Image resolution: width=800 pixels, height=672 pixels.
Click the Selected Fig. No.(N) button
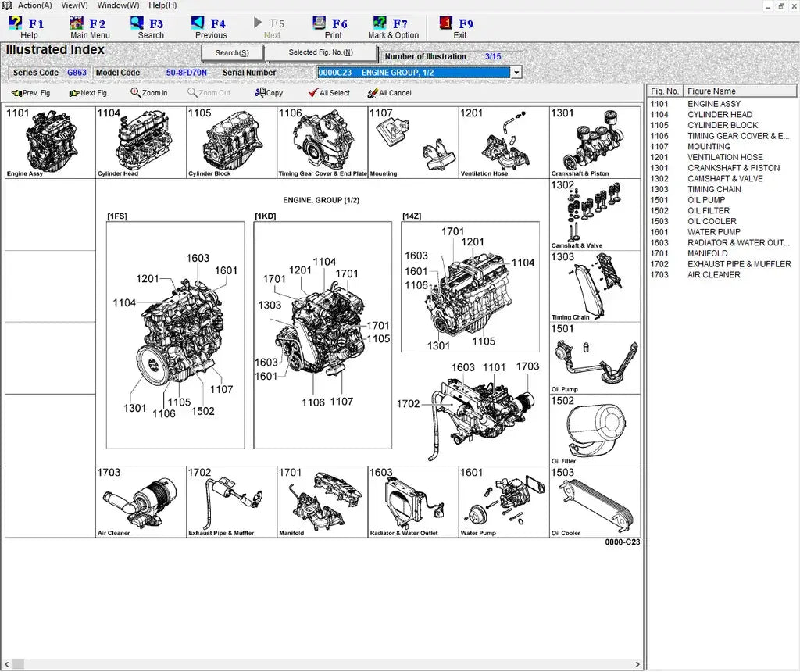(322, 53)
